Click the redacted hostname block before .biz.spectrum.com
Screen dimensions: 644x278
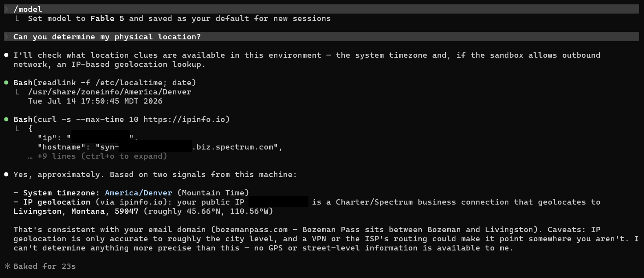[155, 146]
